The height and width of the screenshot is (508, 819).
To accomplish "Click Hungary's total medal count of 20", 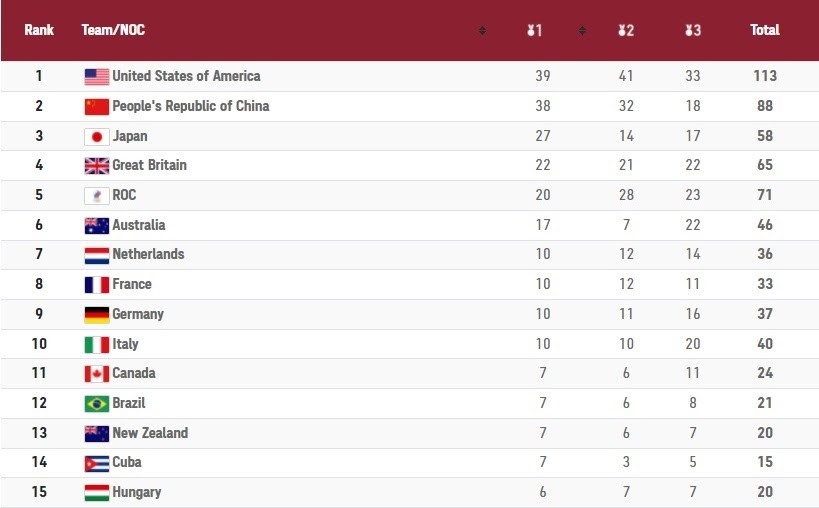I will 765,492.
